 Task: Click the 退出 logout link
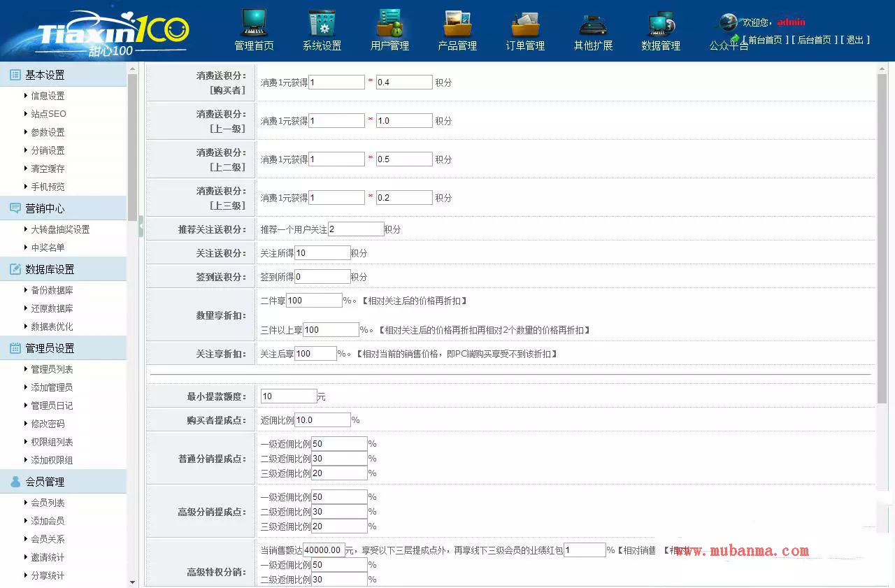pos(854,40)
